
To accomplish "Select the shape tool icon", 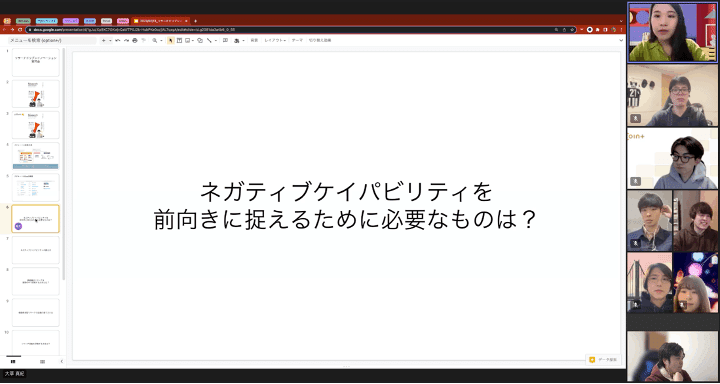I will pos(200,40).
